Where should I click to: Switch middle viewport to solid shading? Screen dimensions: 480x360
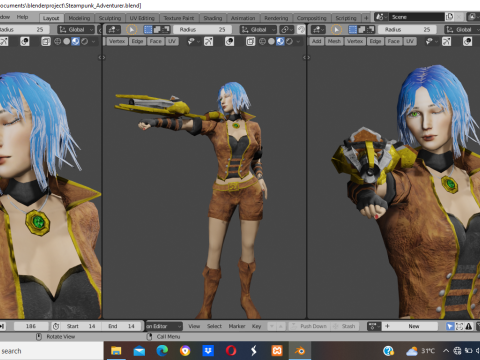[x=271, y=41]
